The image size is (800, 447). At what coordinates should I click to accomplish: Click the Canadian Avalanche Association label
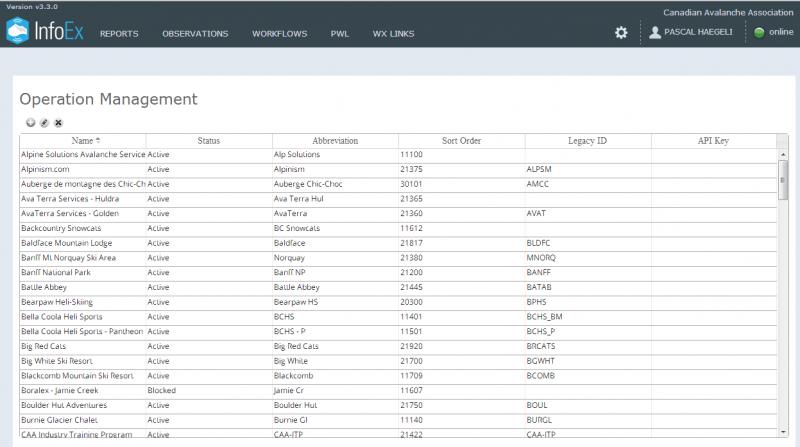tap(728, 13)
